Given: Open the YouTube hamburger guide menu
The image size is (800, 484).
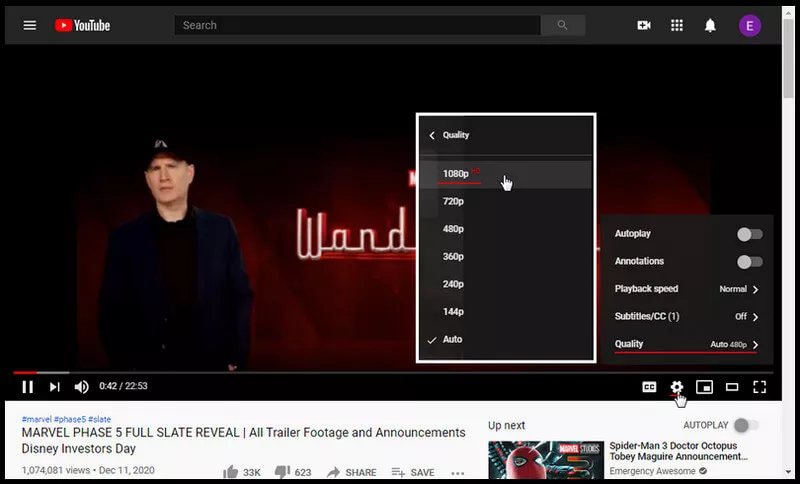Looking at the screenshot, I should click(30, 26).
